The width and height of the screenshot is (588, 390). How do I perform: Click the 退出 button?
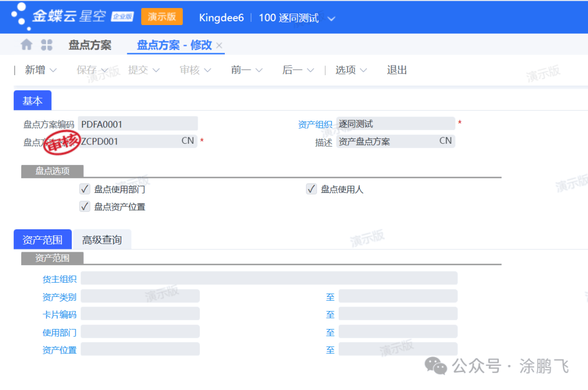click(x=397, y=70)
